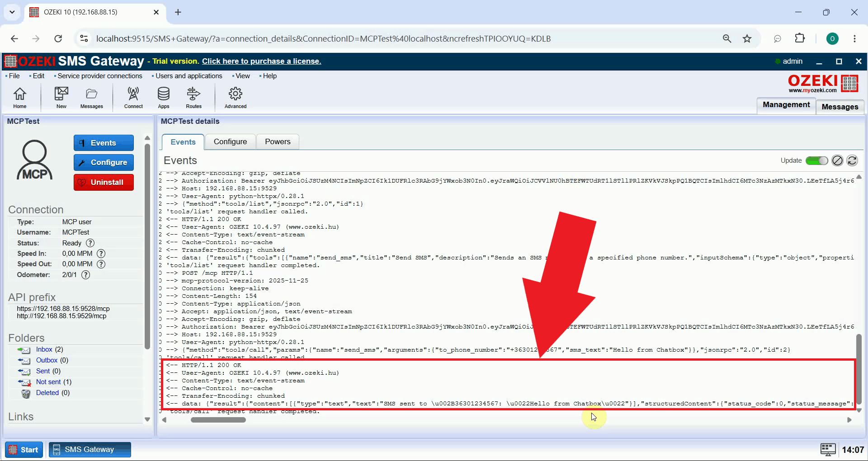
Task: Click the Start button in taskbar
Action: pyautogui.click(x=24, y=450)
